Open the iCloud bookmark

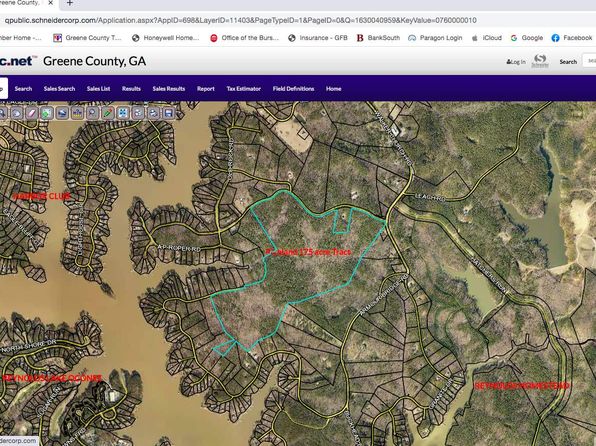[x=487, y=38]
